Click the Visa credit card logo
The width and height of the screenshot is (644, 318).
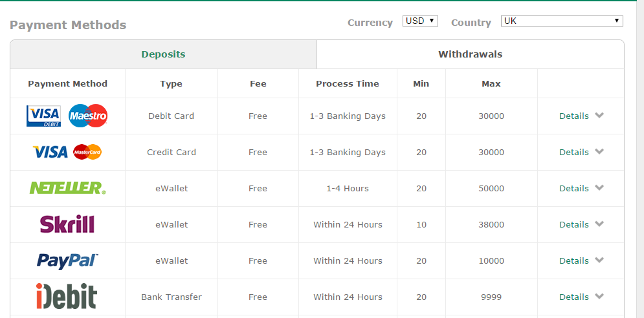tap(50, 152)
